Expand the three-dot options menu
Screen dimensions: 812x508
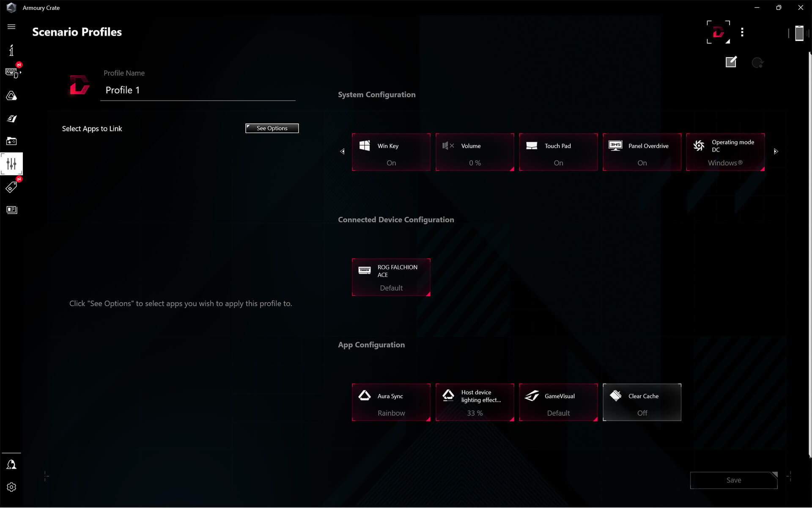pyautogui.click(x=743, y=32)
